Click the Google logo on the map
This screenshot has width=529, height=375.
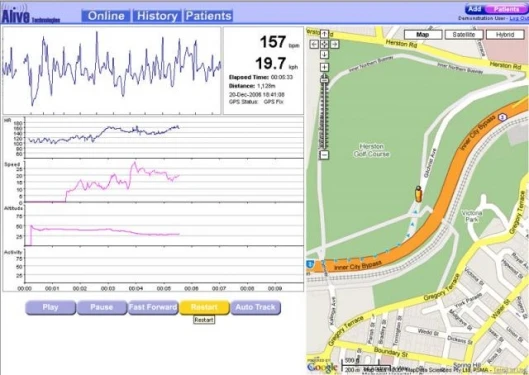[x=322, y=367]
